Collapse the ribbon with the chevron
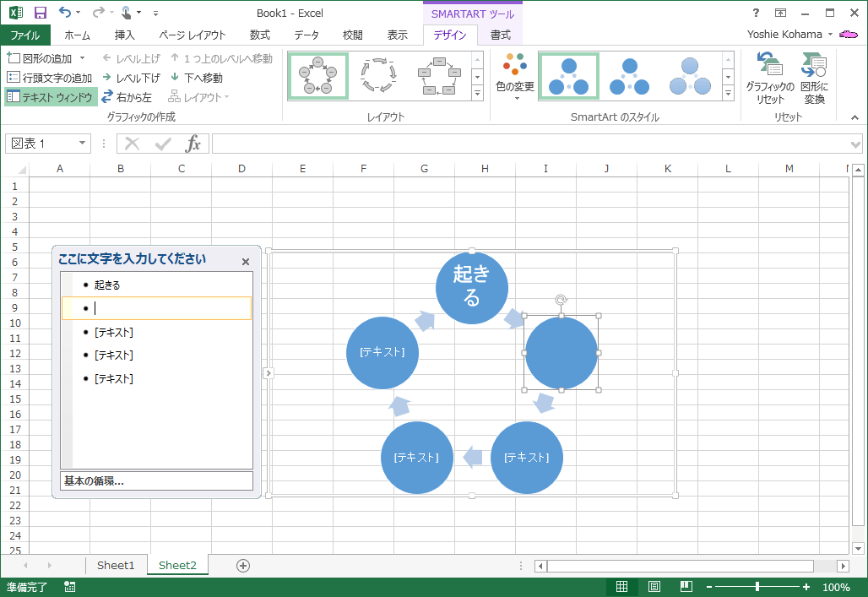The height and width of the screenshot is (597, 868). pos(854,117)
